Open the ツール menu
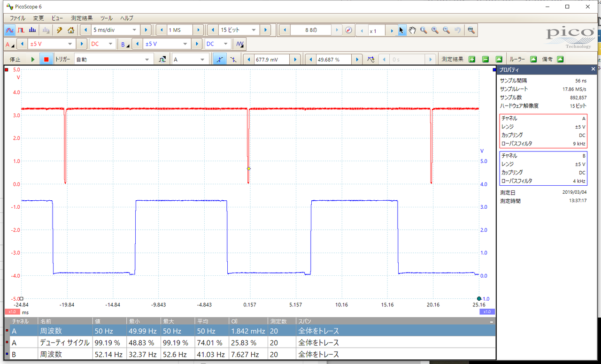This screenshot has width=601, height=364. [x=106, y=18]
